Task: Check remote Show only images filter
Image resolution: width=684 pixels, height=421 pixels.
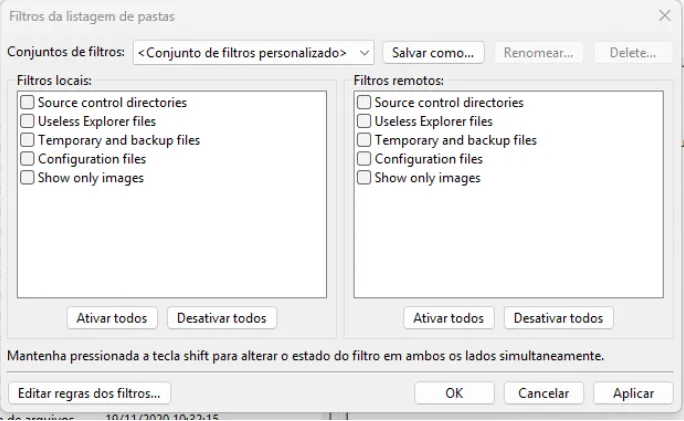Action: point(364,178)
